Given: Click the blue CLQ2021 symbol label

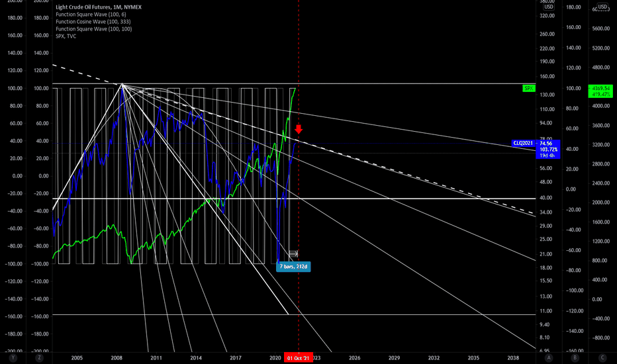Looking at the screenshot, I should (524, 143).
